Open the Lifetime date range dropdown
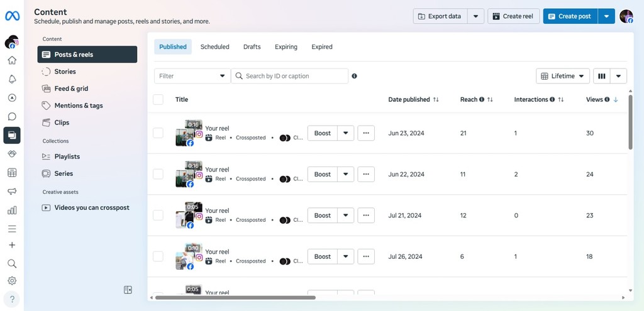The height and width of the screenshot is (311, 644). point(563,76)
